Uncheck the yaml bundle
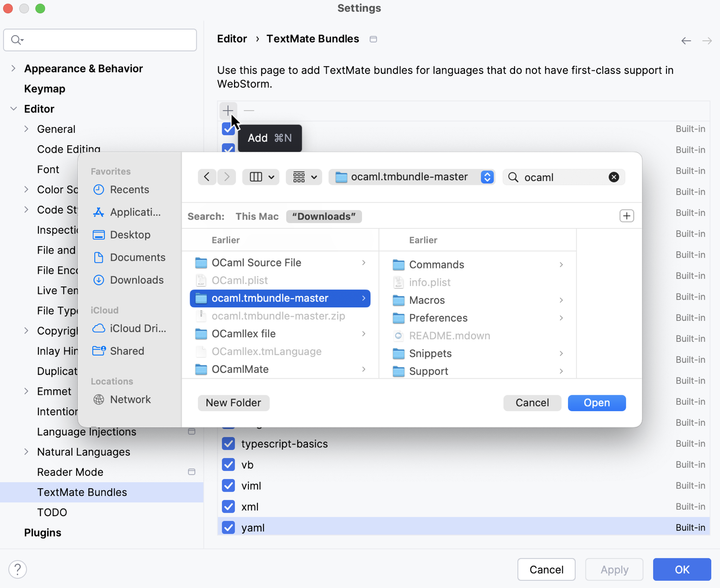 (x=228, y=527)
